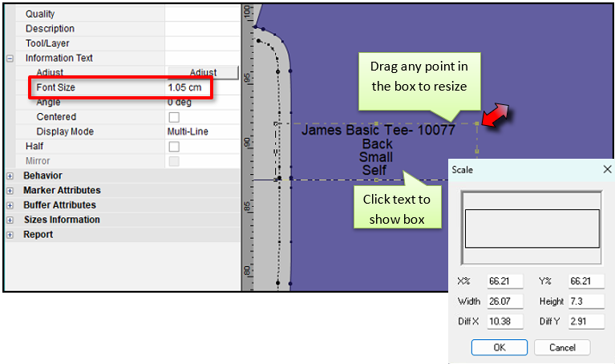The height and width of the screenshot is (364, 615).
Task: Click the X% input field
Action: pos(504,281)
